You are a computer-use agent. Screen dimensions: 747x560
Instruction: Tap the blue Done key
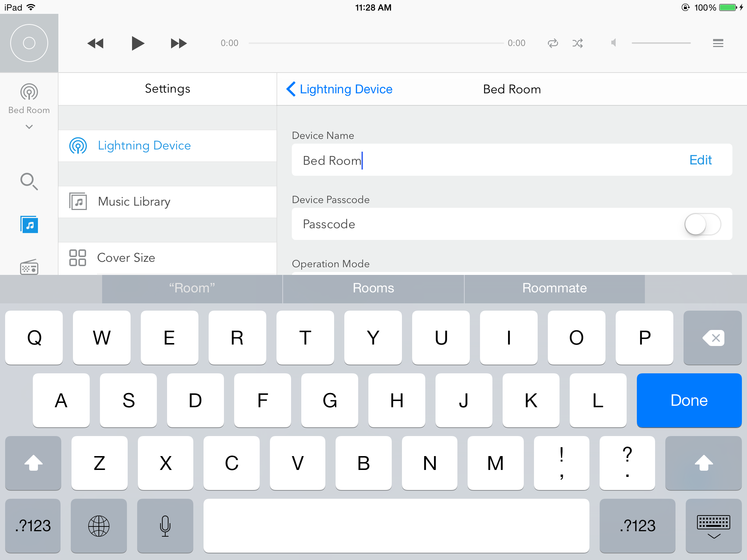pos(689,401)
